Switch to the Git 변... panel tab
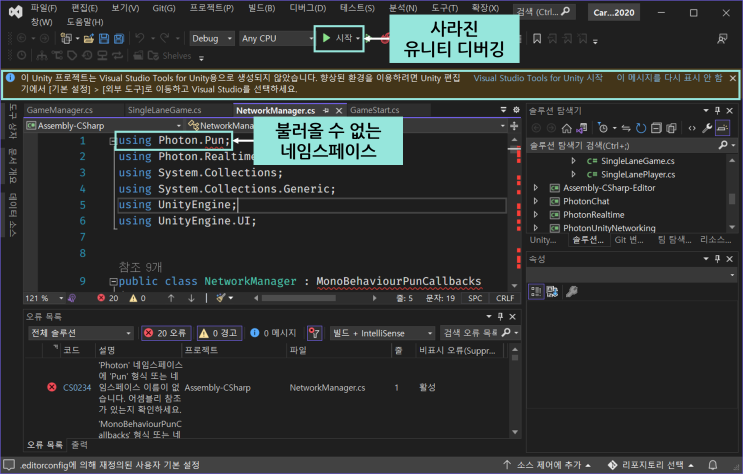 (x=629, y=240)
